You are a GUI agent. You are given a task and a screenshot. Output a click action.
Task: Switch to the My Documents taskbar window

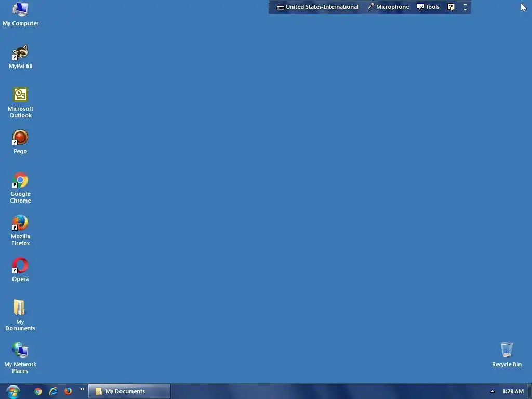(129, 391)
